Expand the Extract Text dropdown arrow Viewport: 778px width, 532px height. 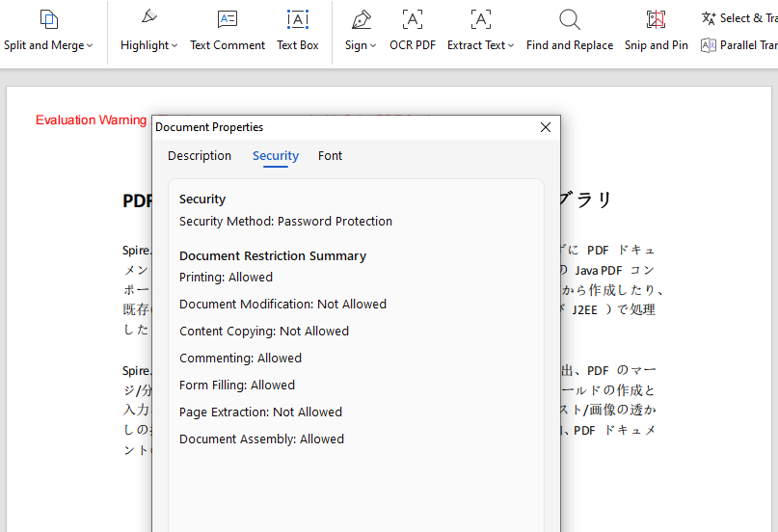point(511,45)
